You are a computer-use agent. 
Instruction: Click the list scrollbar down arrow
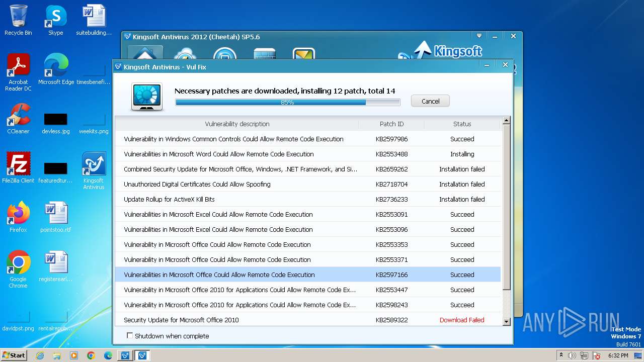(x=507, y=321)
